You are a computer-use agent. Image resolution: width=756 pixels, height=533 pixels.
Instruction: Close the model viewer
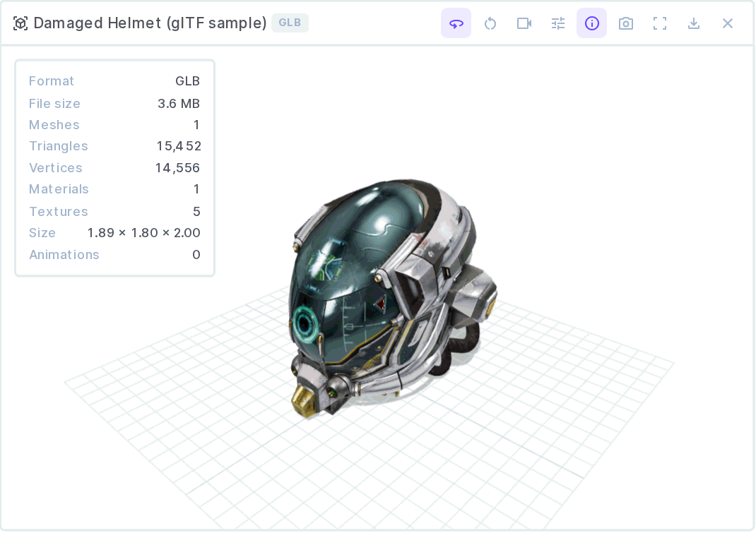pyautogui.click(x=728, y=23)
